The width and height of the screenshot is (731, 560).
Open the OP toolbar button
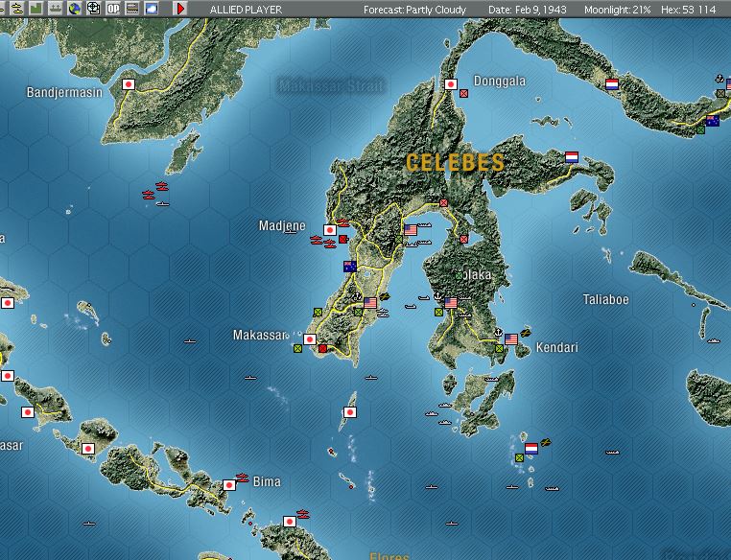[x=113, y=9]
